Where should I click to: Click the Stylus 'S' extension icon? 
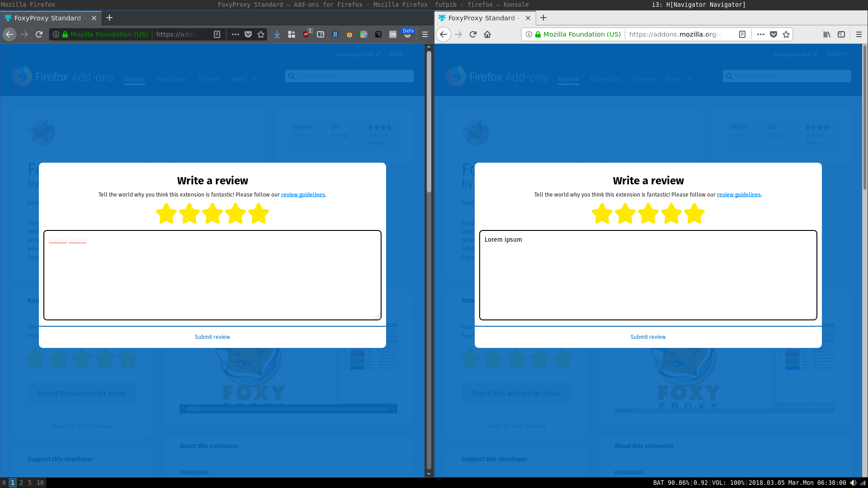pyautogui.click(x=364, y=34)
